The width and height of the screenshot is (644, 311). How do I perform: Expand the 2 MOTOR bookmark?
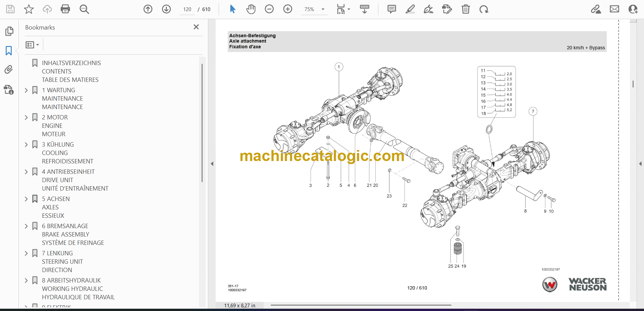click(x=26, y=117)
